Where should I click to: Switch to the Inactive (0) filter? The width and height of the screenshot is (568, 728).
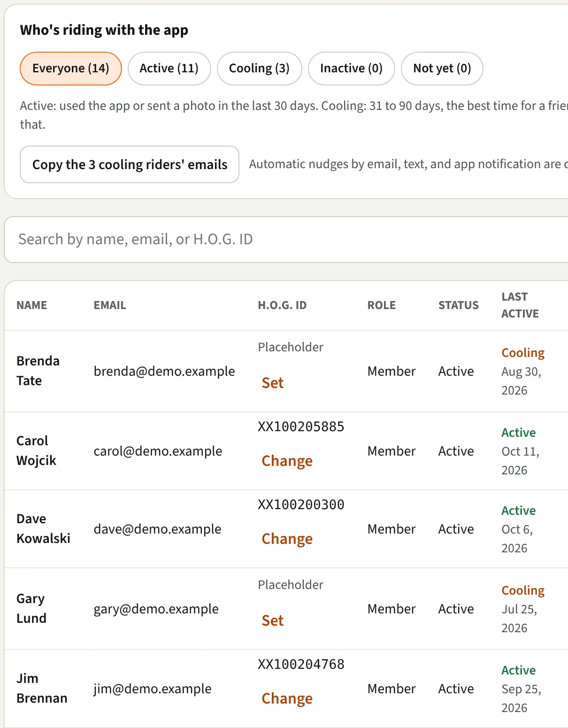pos(351,69)
